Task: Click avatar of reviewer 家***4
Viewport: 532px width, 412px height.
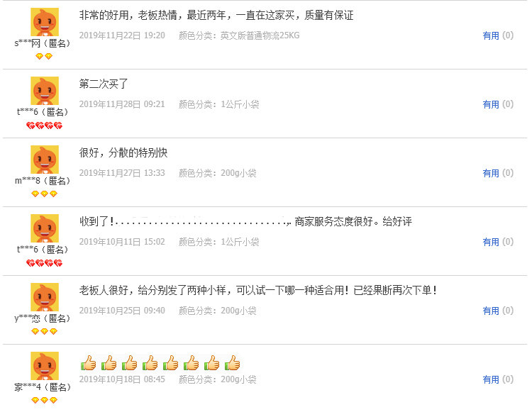Action: pyautogui.click(x=45, y=366)
